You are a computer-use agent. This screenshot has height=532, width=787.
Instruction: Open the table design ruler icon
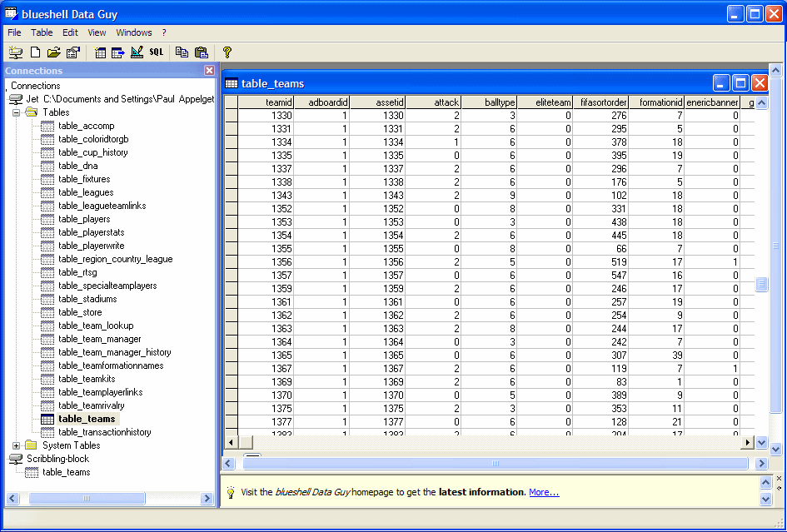(x=137, y=52)
